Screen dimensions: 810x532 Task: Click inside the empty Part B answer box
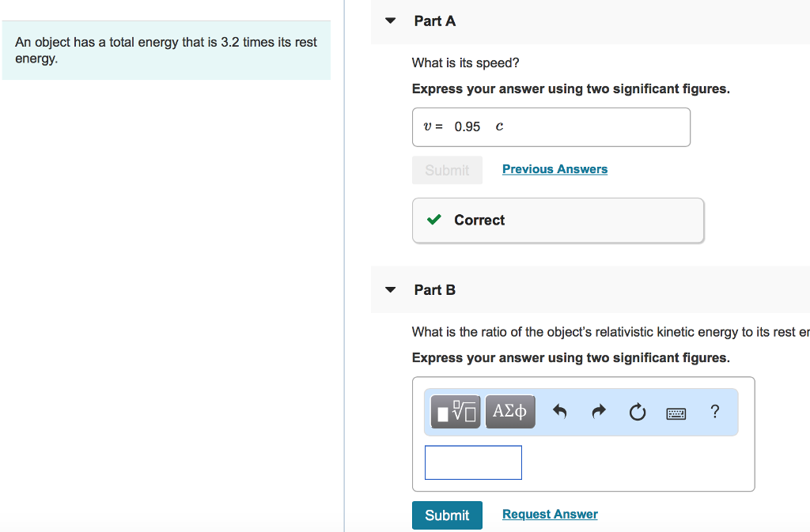473,462
